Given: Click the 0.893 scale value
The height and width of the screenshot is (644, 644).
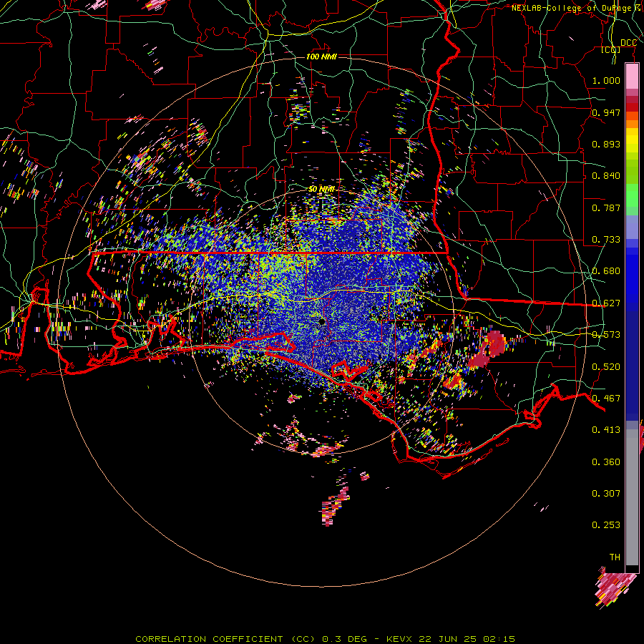Looking at the screenshot, I should [x=606, y=144].
